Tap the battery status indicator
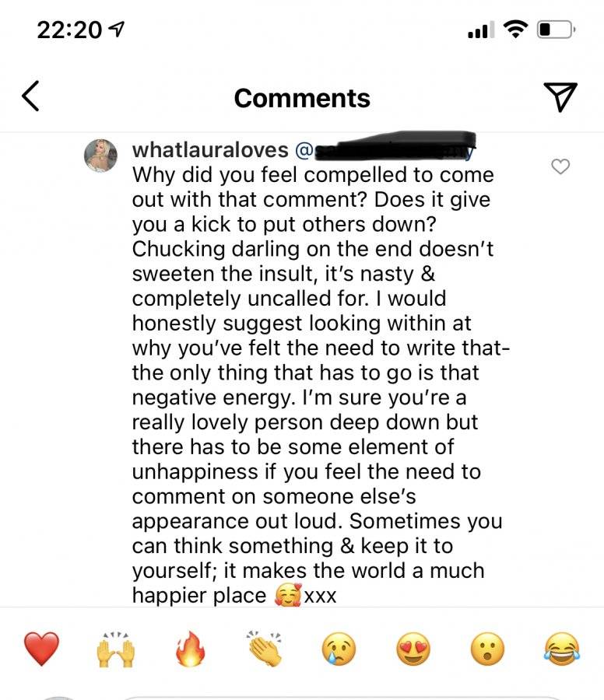Image resolution: width=604 pixels, height=700 pixels. point(556,30)
